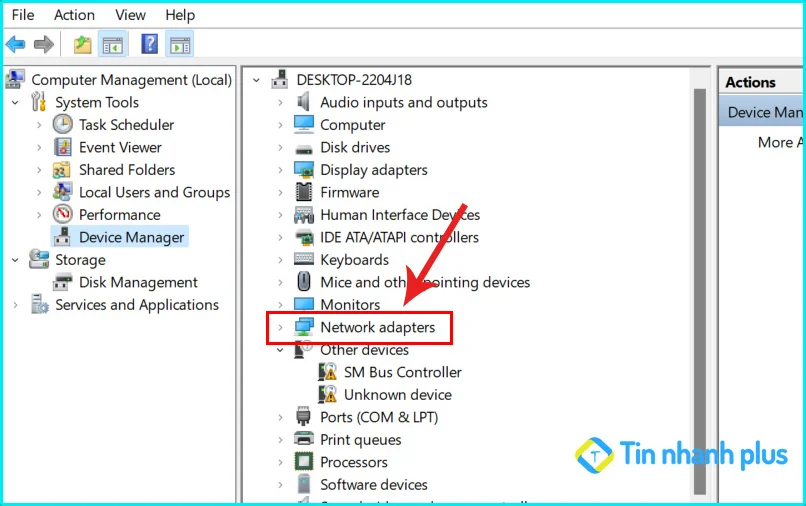Screen dimensions: 806x506
Task: Click the SM Bus Controller label
Action: coord(402,372)
